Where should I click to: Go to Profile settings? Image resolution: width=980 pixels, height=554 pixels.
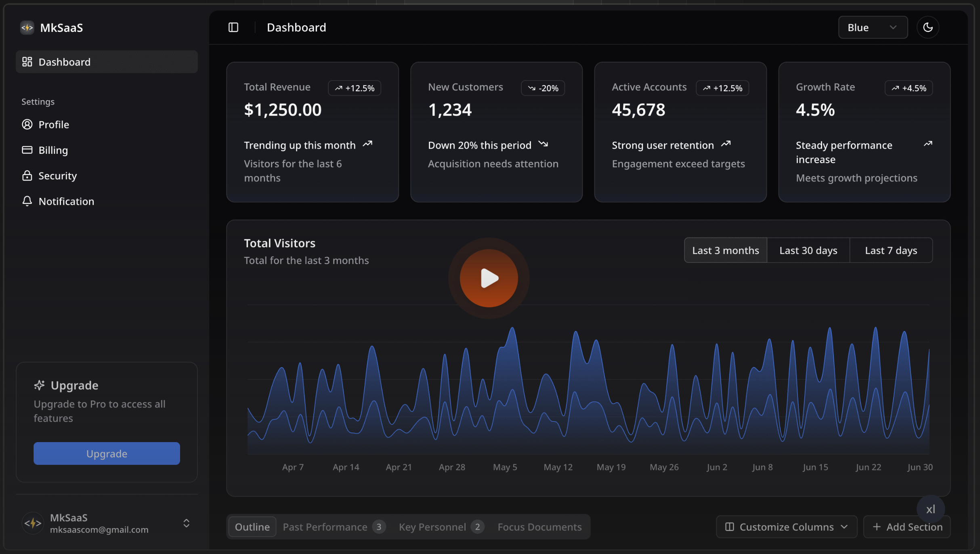pos(54,124)
